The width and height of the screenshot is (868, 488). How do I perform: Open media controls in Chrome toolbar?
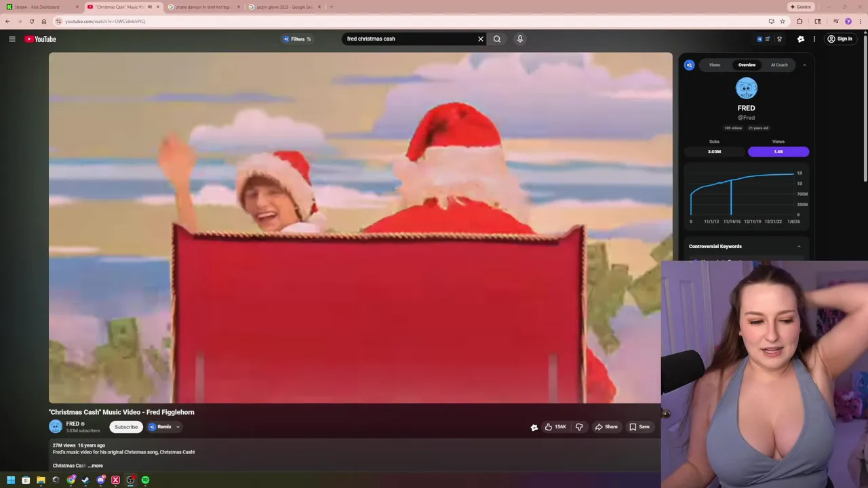pyautogui.click(x=835, y=21)
